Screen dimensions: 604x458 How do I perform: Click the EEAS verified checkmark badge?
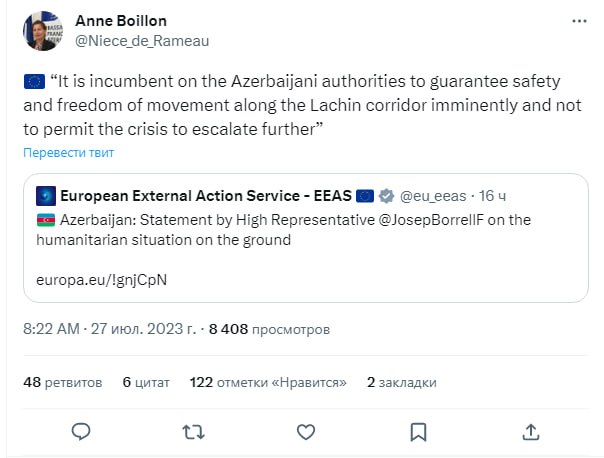coord(387,194)
